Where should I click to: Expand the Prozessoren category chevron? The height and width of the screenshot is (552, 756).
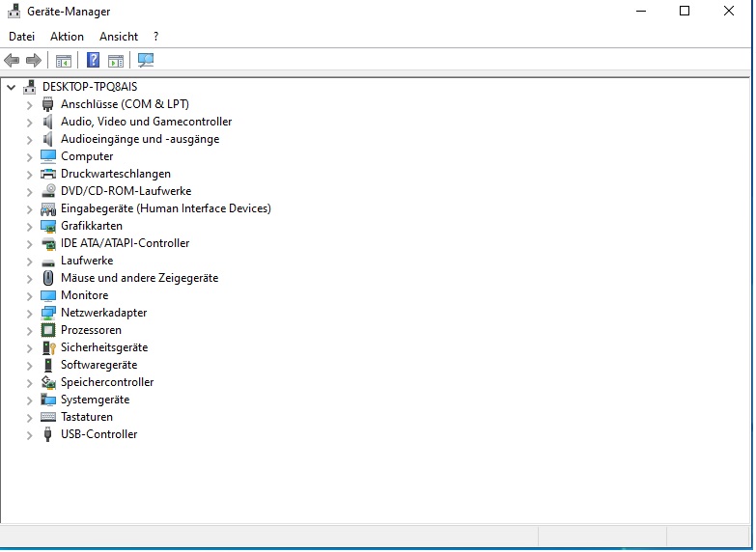[29, 331]
